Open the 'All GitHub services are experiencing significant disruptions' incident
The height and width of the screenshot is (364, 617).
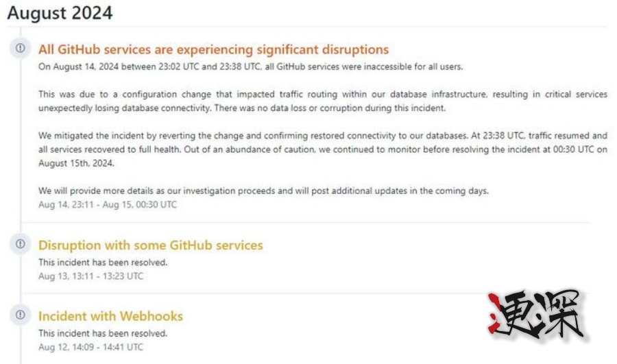coord(213,49)
